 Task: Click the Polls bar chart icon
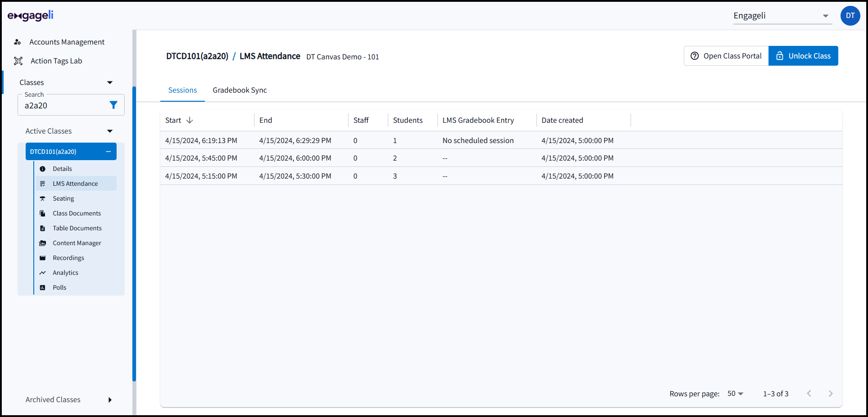tap(43, 287)
